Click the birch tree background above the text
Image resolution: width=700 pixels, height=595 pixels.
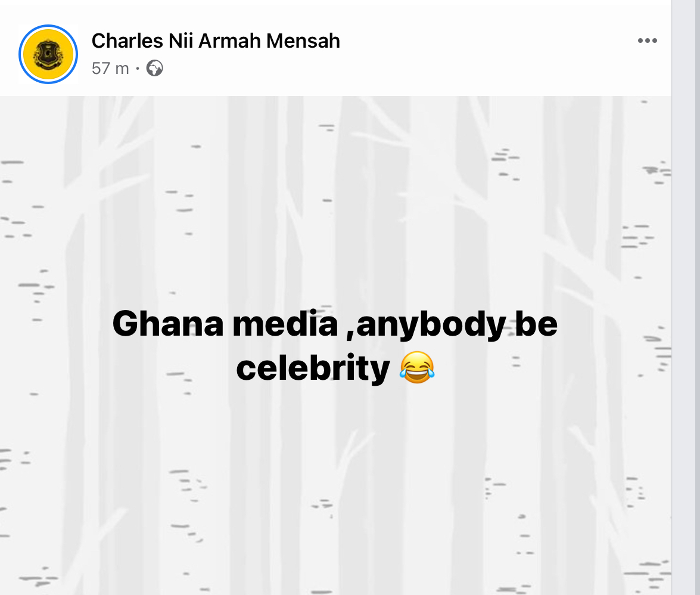(334, 197)
